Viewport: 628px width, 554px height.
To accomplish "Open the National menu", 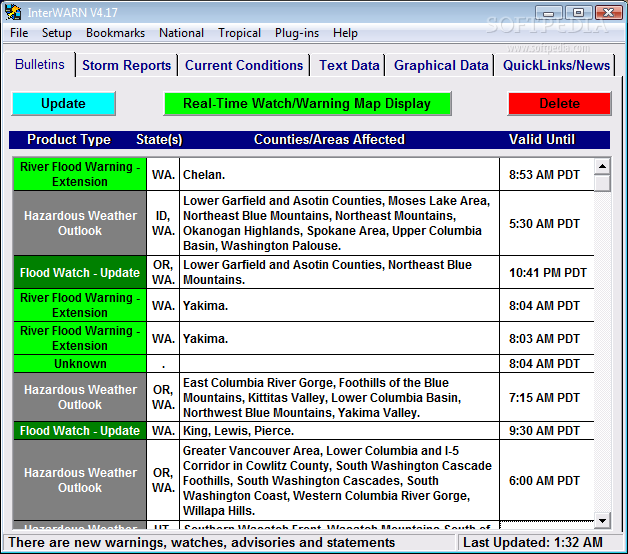I will coord(181,33).
